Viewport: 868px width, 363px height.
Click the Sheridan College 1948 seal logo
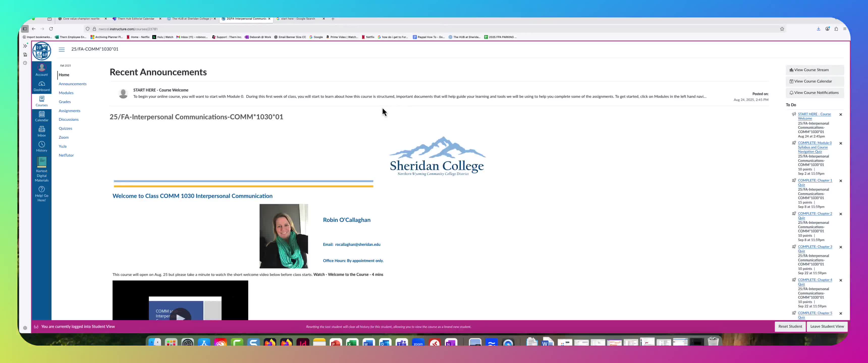point(41,51)
